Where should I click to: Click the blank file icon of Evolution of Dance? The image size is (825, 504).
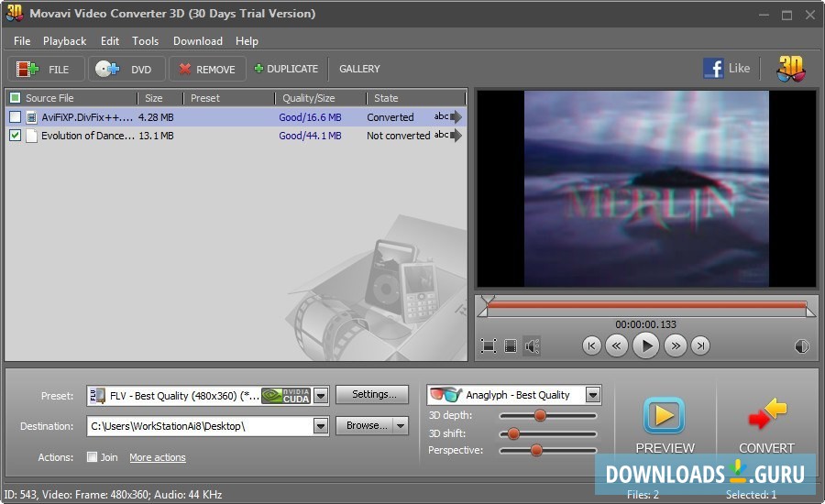pyautogui.click(x=31, y=136)
